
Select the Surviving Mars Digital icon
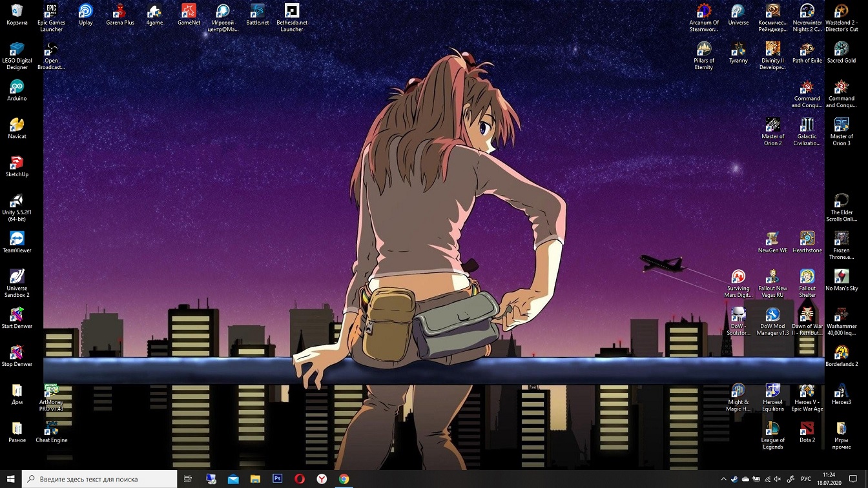pos(738,284)
